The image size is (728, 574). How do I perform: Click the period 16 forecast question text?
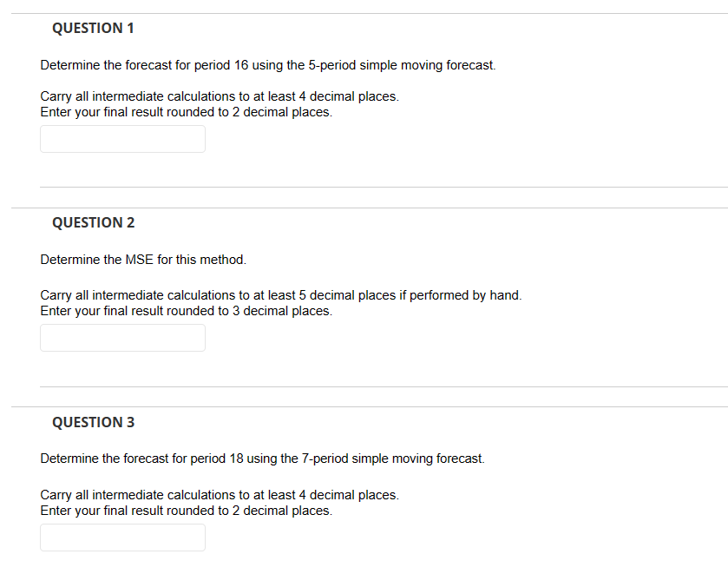tap(267, 64)
